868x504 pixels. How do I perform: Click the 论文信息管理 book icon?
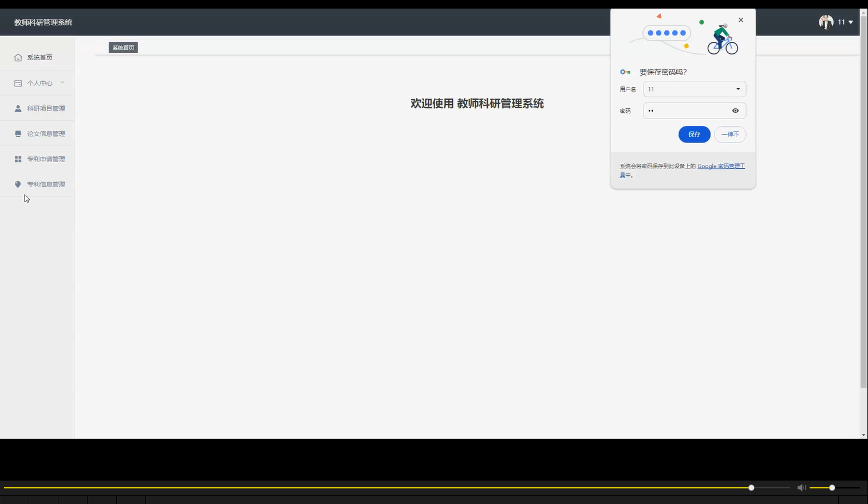pos(18,133)
